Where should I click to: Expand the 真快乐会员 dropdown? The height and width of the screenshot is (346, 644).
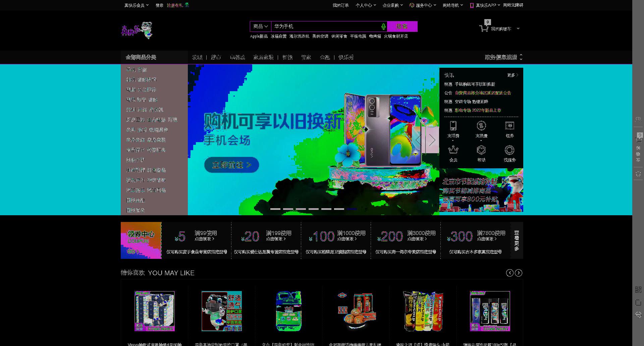coord(137,5)
